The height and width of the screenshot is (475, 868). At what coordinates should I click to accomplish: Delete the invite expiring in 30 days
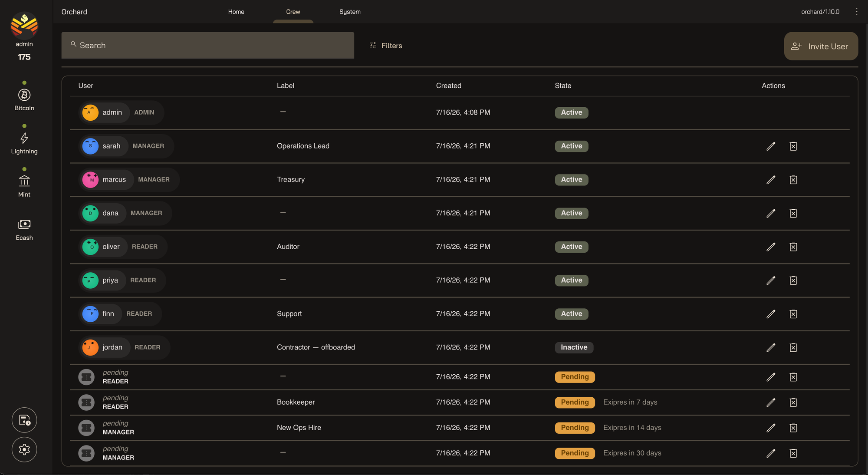[x=793, y=453]
